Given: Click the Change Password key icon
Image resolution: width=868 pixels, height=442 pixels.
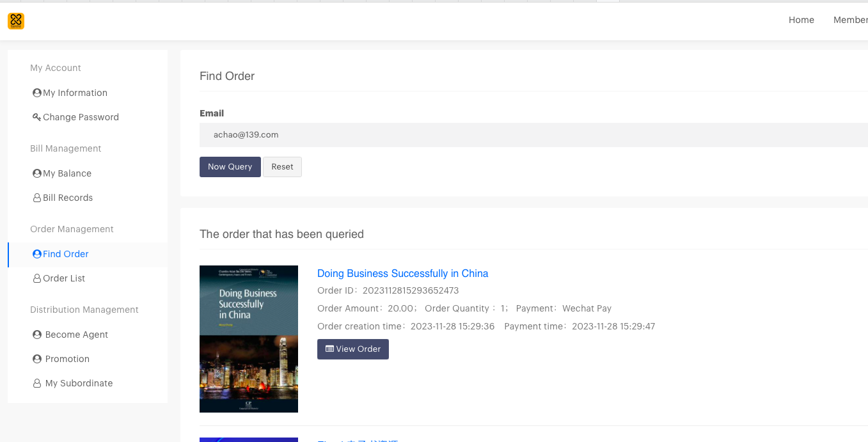Looking at the screenshot, I should pos(37,117).
